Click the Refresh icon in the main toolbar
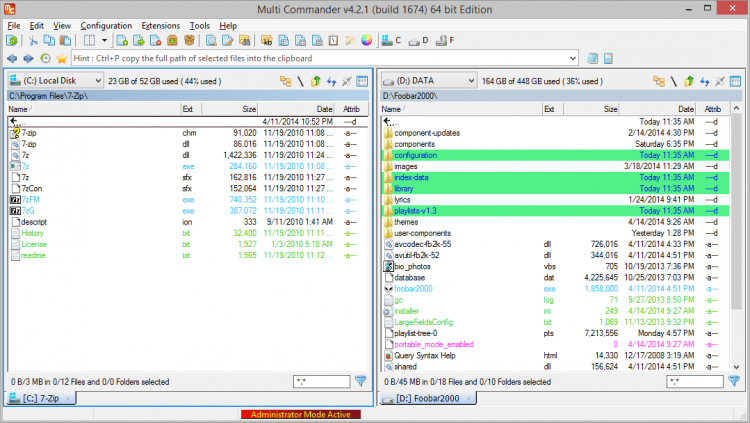This screenshot has width=750, height=423. tap(12, 41)
